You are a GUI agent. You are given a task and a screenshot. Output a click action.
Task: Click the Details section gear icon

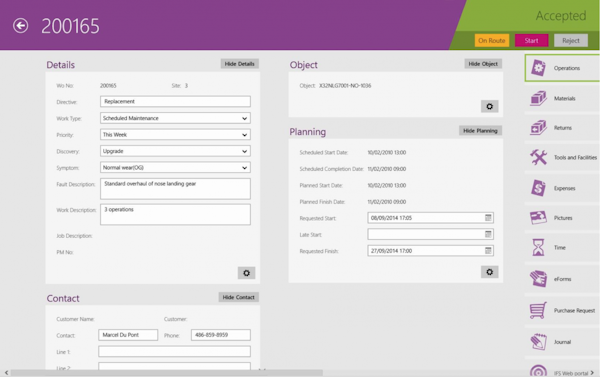click(x=246, y=273)
